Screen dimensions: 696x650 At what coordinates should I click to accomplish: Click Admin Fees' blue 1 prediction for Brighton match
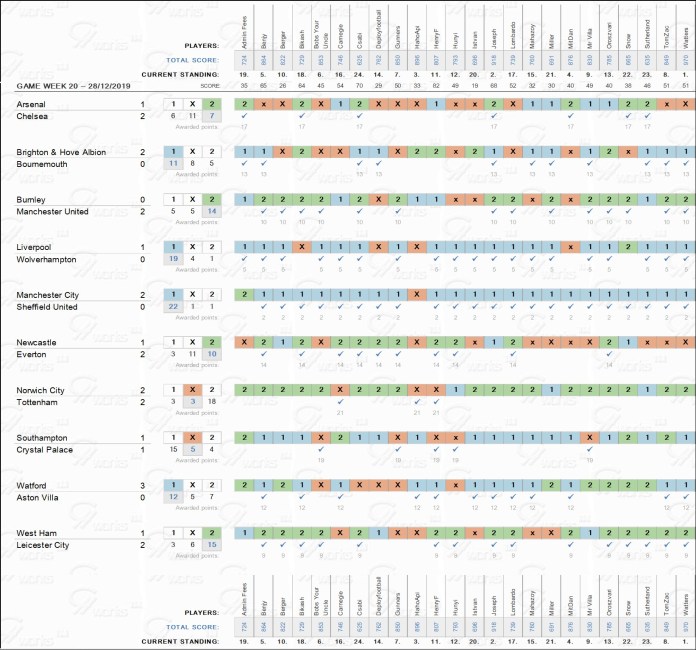245,152
